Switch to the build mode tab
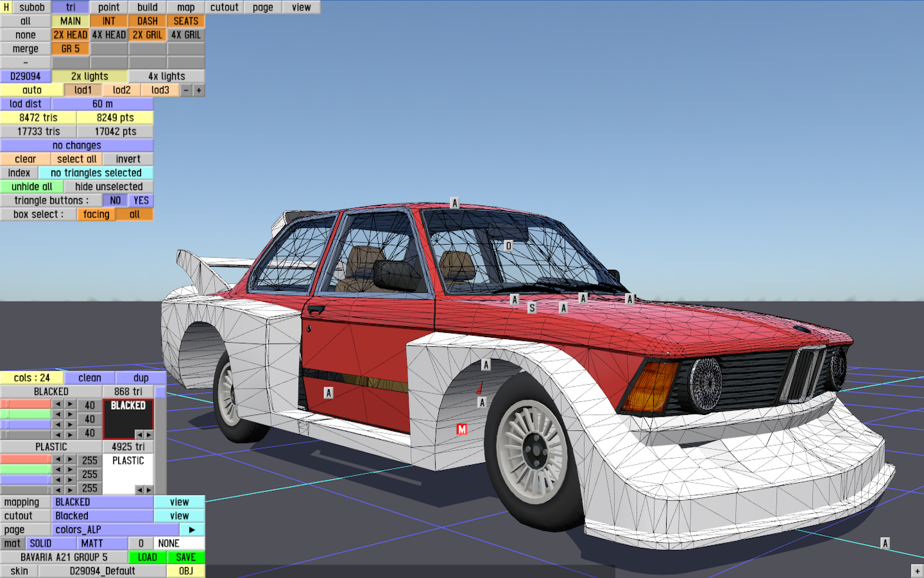The height and width of the screenshot is (578, 924). pos(148,7)
